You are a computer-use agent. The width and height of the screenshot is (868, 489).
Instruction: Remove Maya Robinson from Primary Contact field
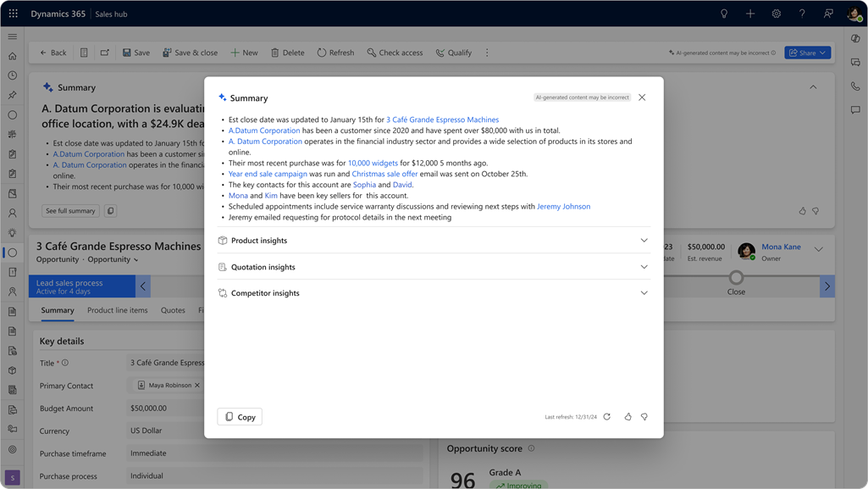(196, 386)
